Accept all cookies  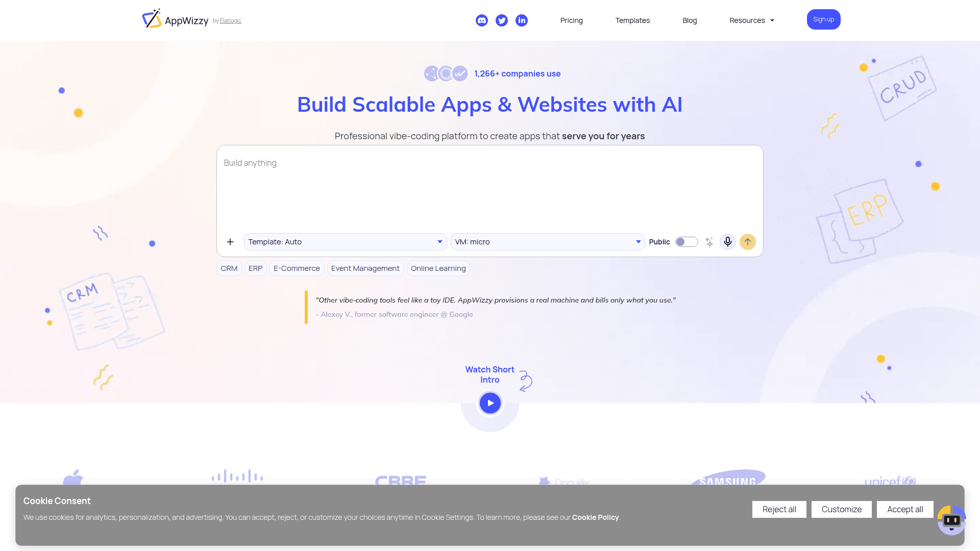pos(905,509)
